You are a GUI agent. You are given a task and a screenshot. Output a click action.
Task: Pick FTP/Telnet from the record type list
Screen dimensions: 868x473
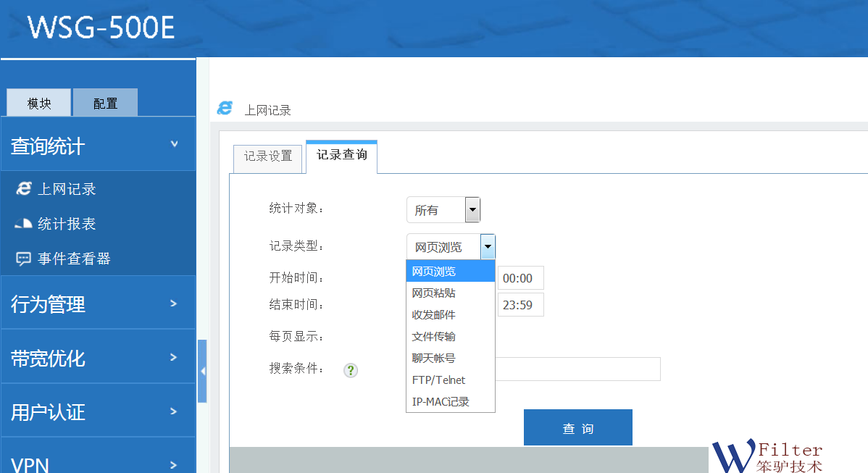click(x=438, y=380)
